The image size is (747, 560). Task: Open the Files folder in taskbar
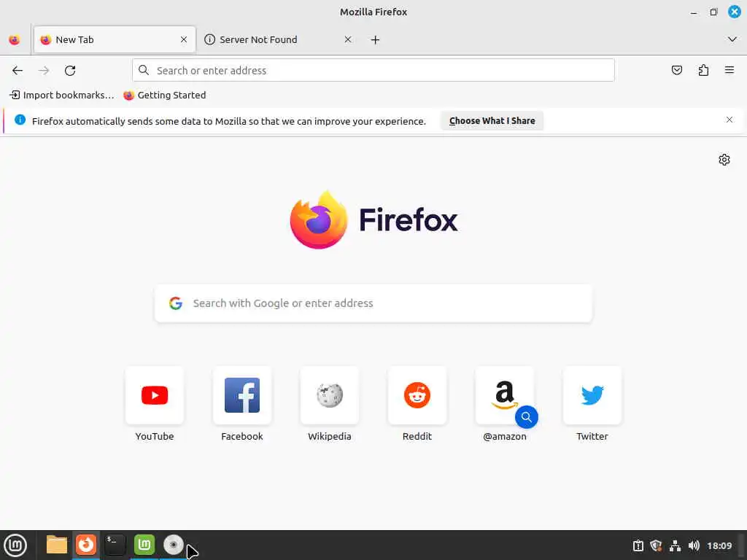57,545
